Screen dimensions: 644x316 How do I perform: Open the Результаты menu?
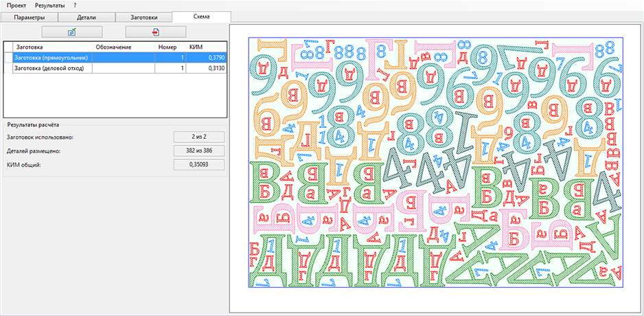tap(49, 5)
